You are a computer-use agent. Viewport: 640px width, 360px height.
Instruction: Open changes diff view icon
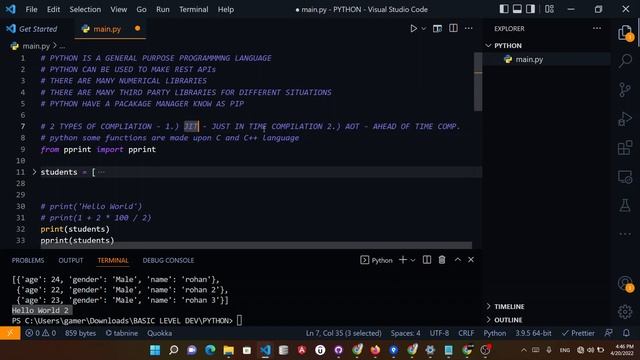click(437, 29)
